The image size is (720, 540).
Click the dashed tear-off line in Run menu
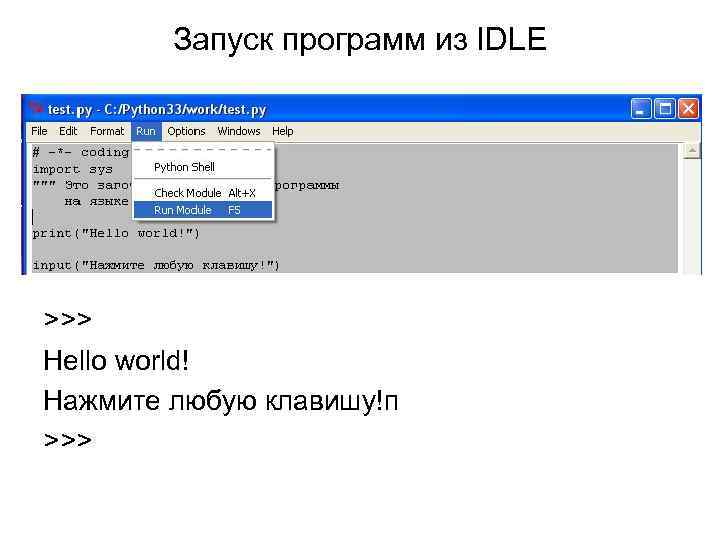coord(203,150)
